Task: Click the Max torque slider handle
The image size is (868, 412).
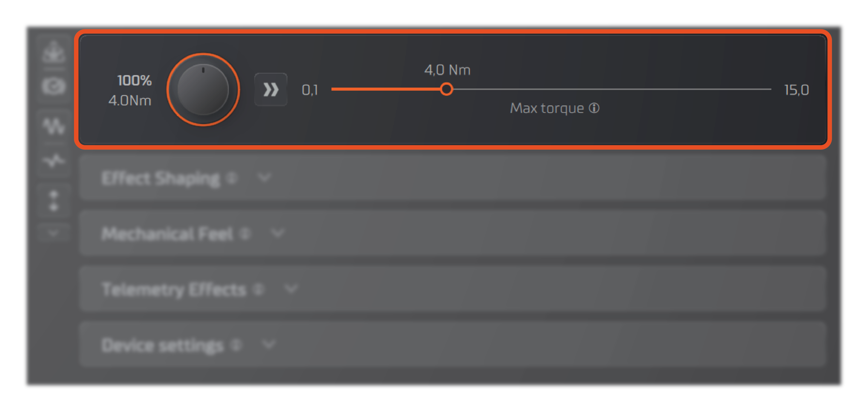Action: pos(446,89)
